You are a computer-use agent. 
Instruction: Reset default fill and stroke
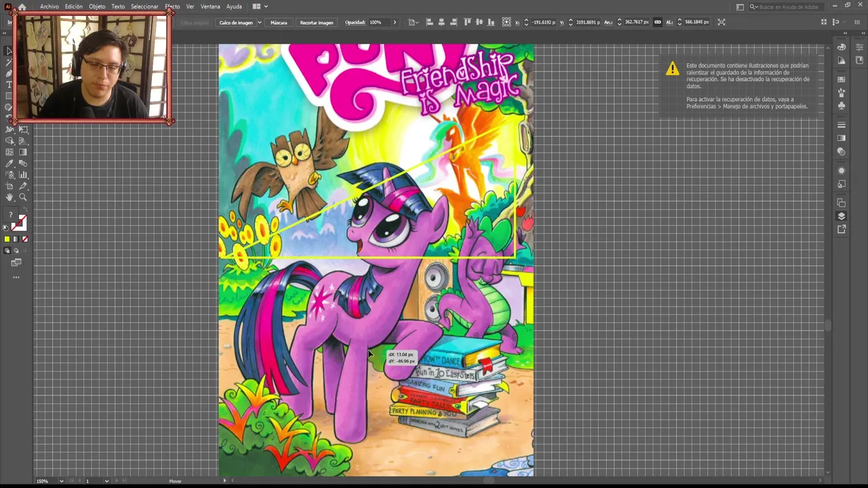pyautogui.click(x=5, y=228)
